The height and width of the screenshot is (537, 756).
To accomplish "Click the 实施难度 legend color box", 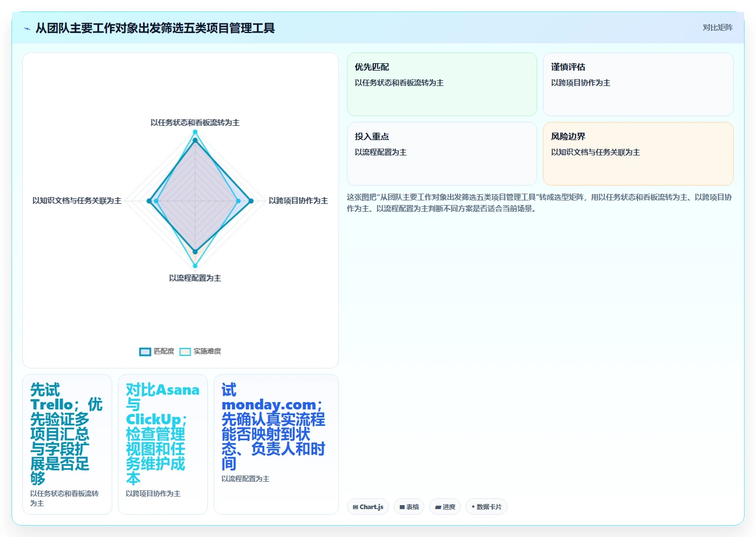I will (x=185, y=351).
